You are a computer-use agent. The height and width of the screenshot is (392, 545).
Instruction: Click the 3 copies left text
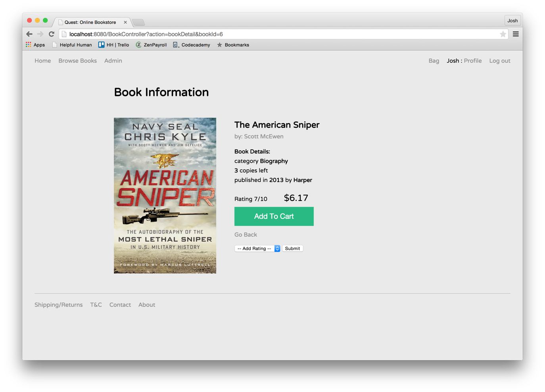(x=251, y=170)
